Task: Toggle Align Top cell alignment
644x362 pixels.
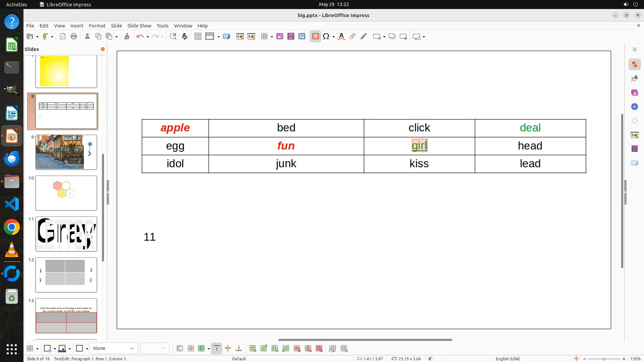Action: click(x=217, y=349)
